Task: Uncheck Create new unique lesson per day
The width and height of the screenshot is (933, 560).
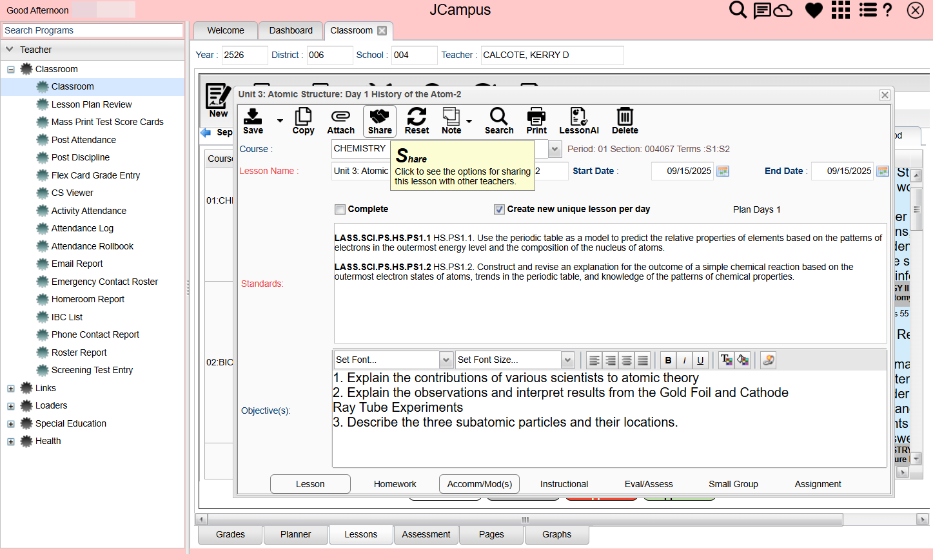Action: (x=499, y=209)
